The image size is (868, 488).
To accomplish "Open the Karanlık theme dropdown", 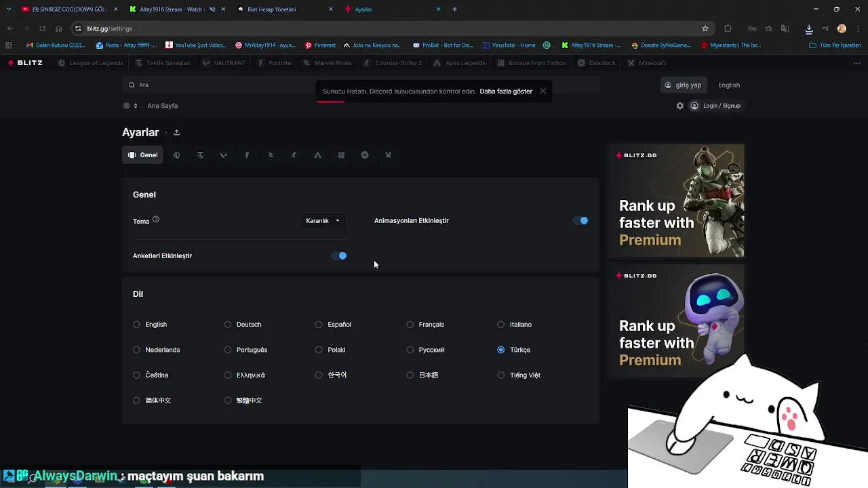I will pyautogui.click(x=323, y=220).
